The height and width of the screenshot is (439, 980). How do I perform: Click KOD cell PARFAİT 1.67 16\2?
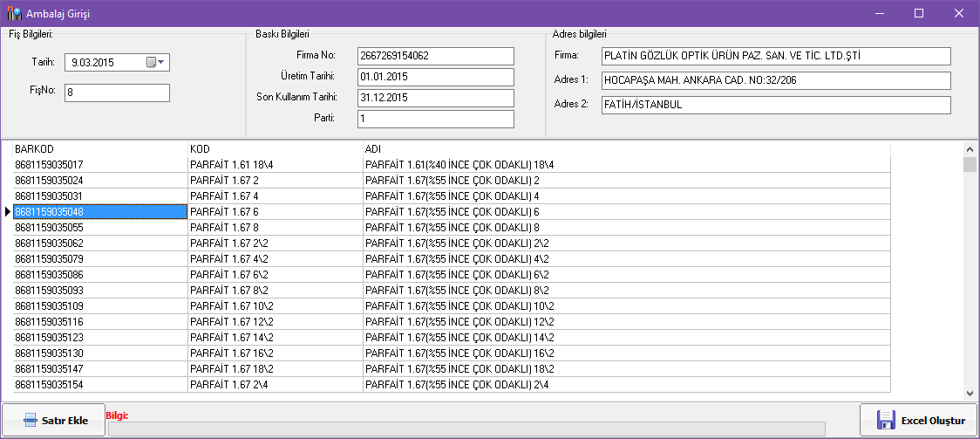pyautogui.click(x=276, y=353)
